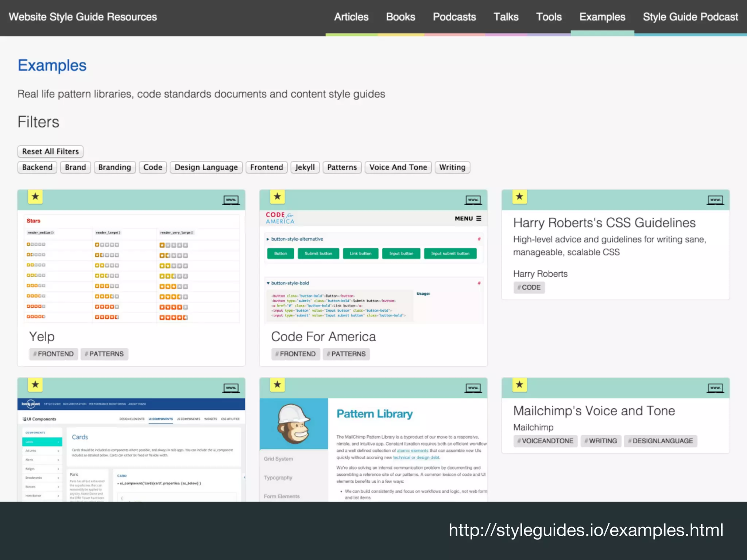Viewport: 747px width, 560px height.
Task: Click green Submit button in Code For America preview
Action: pos(318,253)
